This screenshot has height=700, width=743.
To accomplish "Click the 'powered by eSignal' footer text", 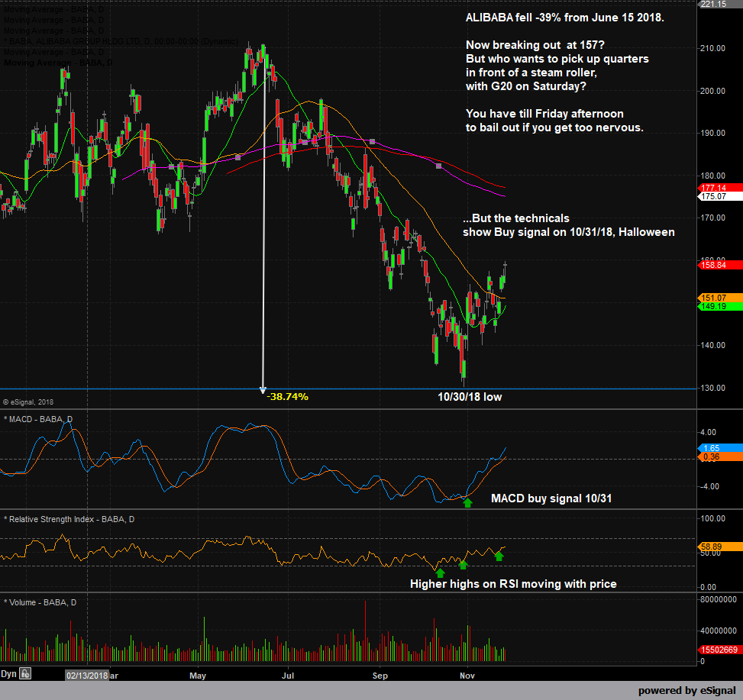I will pyautogui.click(x=686, y=691).
